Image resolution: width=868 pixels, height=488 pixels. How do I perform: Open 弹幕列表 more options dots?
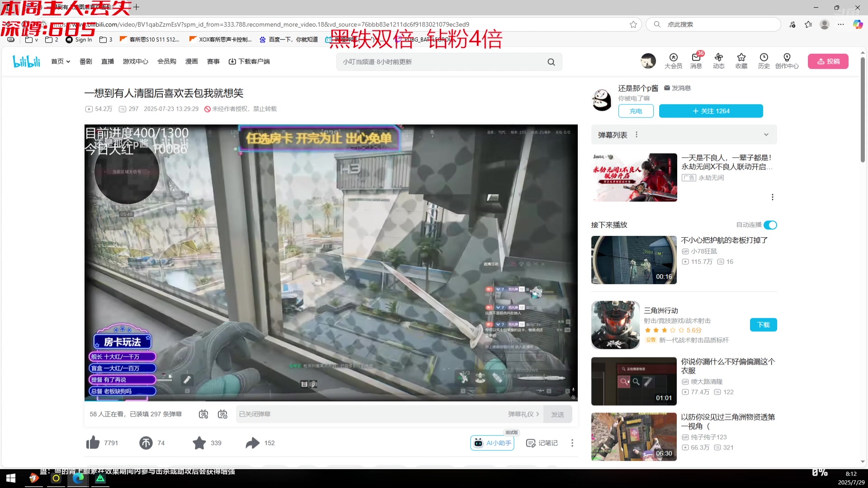tap(636, 135)
